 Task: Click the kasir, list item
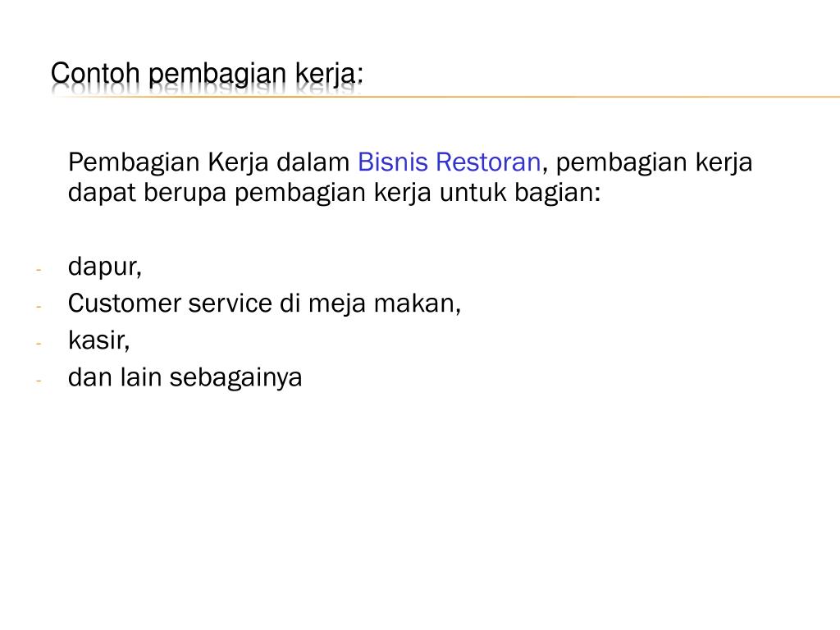pos(99,340)
